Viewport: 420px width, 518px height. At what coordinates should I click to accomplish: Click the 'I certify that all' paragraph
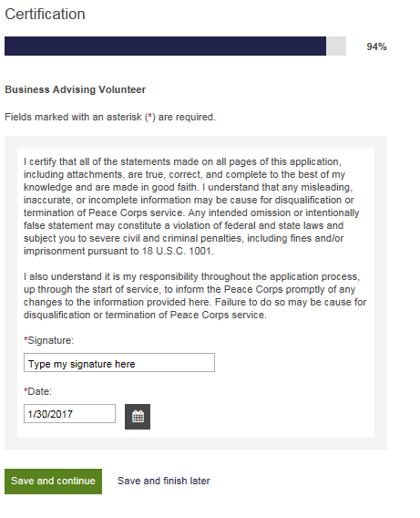point(191,206)
